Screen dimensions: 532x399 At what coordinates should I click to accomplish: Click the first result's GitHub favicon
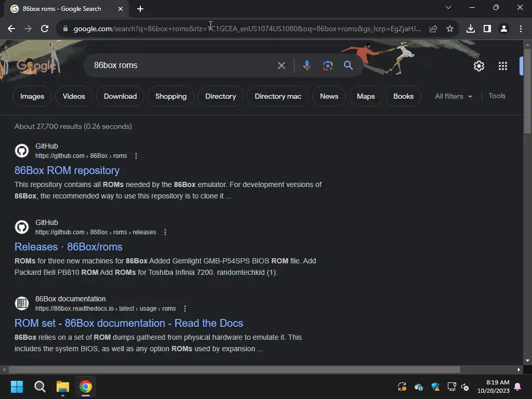[x=22, y=151]
